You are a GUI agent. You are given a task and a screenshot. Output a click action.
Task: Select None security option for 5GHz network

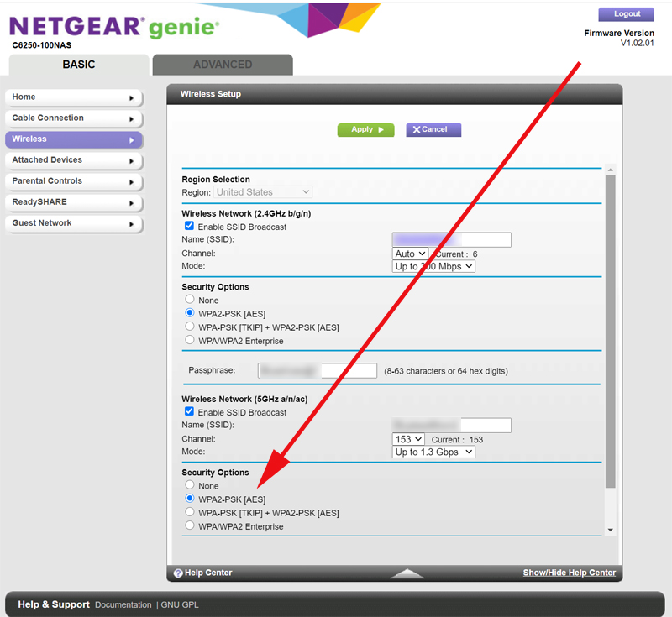(190, 485)
